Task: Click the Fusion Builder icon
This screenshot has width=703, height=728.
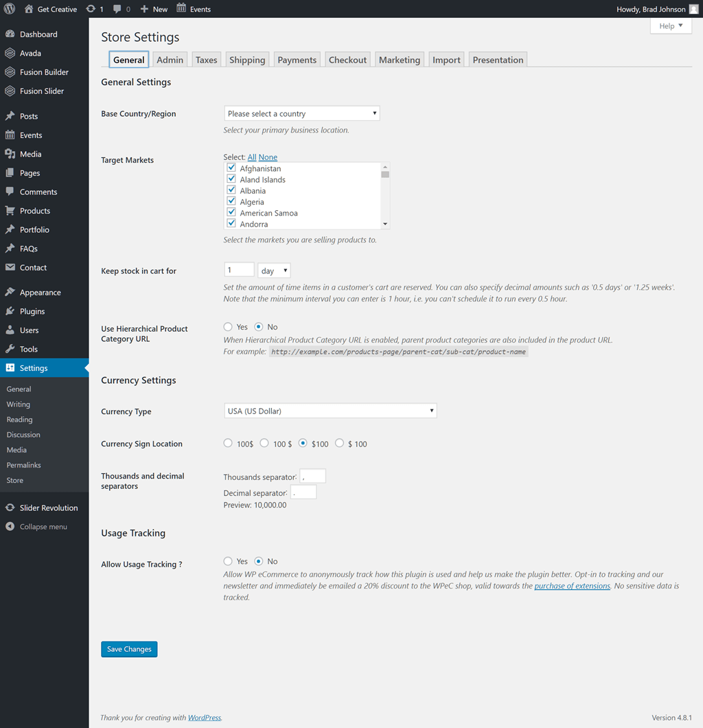Action: pos(10,72)
